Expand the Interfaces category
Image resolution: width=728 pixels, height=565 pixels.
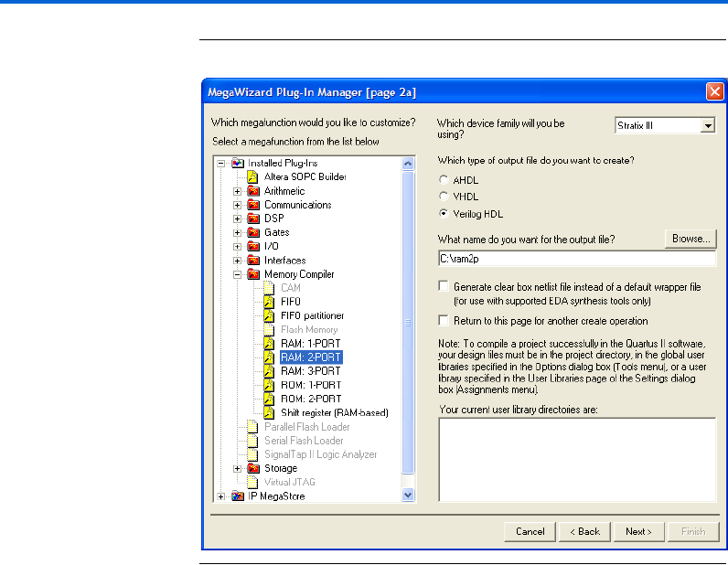[x=237, y=261]
